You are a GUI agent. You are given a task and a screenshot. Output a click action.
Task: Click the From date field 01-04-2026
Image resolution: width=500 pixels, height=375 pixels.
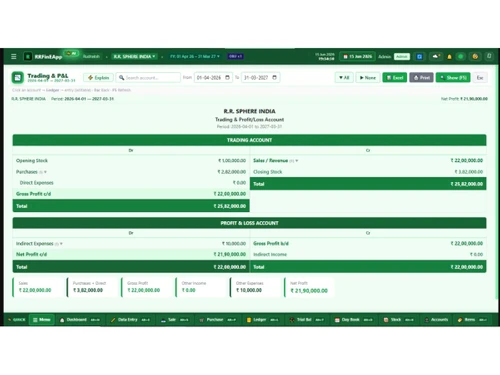(x=213, y=78)
